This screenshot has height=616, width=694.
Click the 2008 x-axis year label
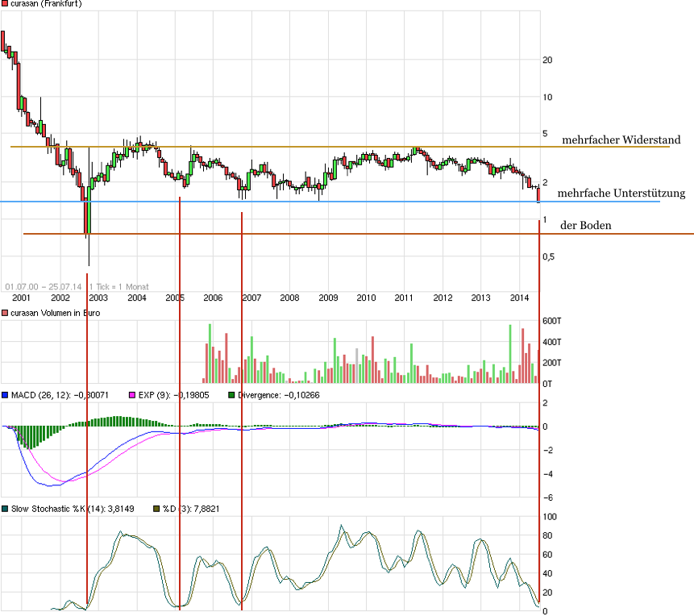(289, 298)
